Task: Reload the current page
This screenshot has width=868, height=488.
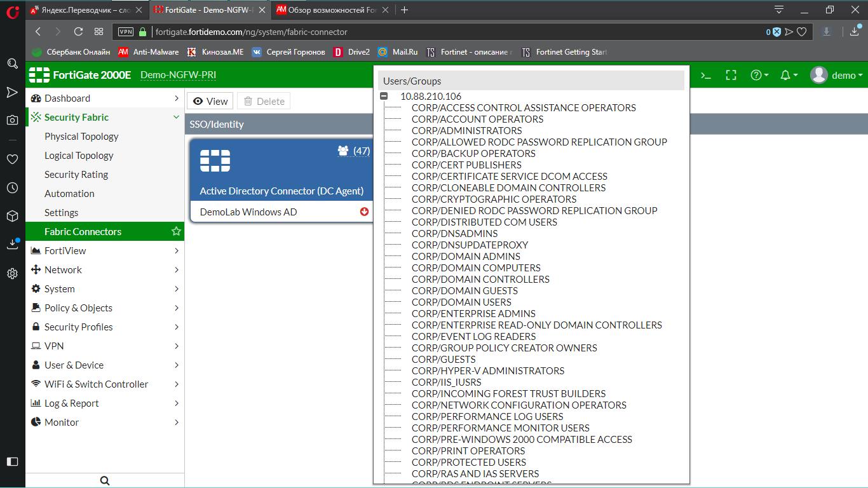Action: pyautogui.click(x=79, y=32)
